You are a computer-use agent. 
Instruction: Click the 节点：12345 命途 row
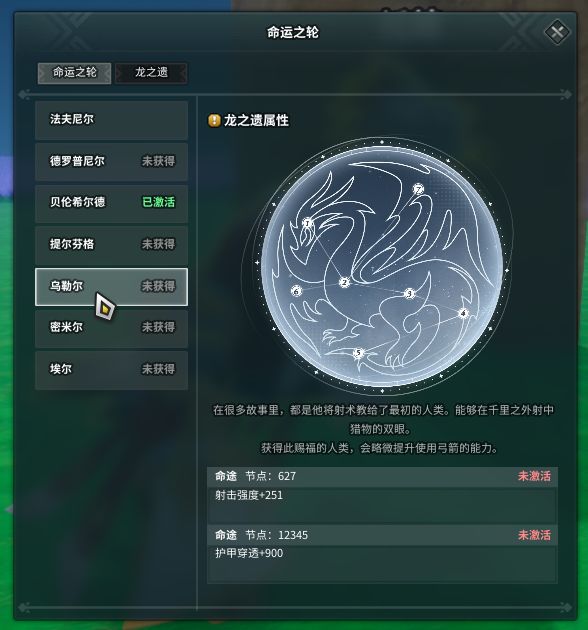coord(382,535)
